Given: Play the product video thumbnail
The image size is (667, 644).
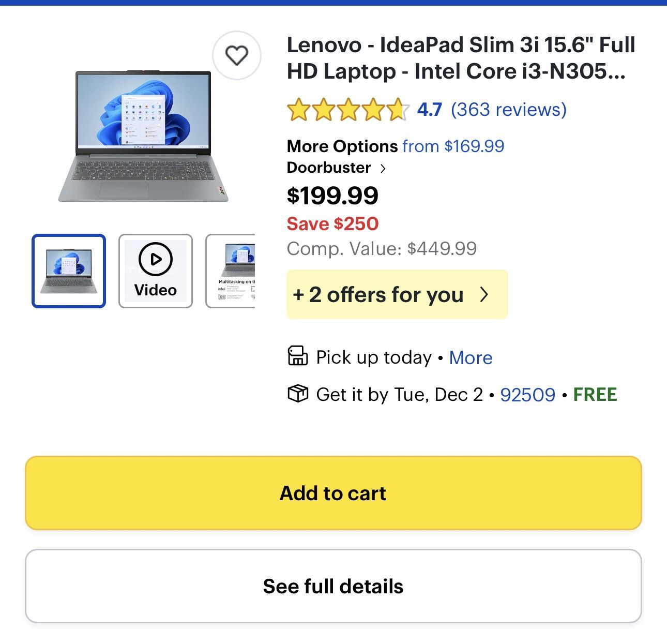Looking at the screenshot, I should pos(156,271).
